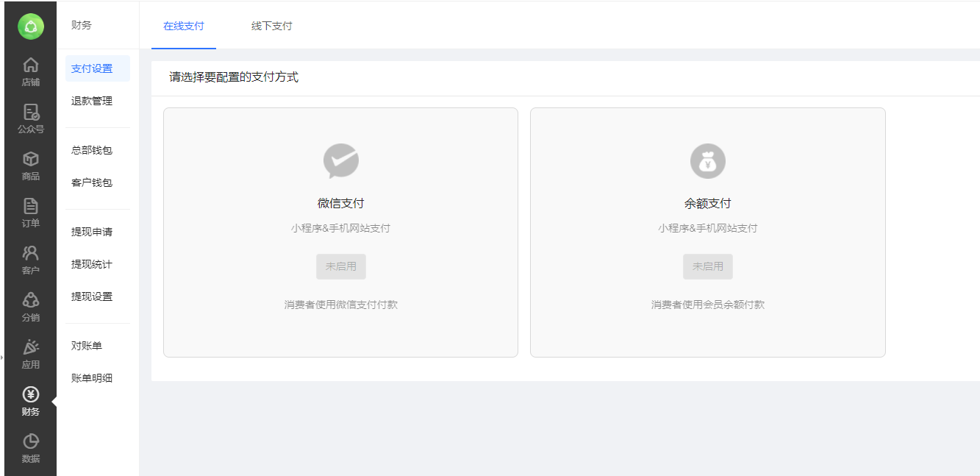Open 总部钱包 in the finance menu
980x476 pixels.
pyautogui.click(x=92, y=151)
